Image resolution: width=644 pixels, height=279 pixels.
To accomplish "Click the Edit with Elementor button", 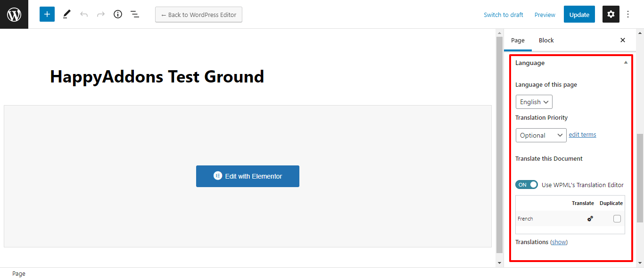I will (248, 176).
